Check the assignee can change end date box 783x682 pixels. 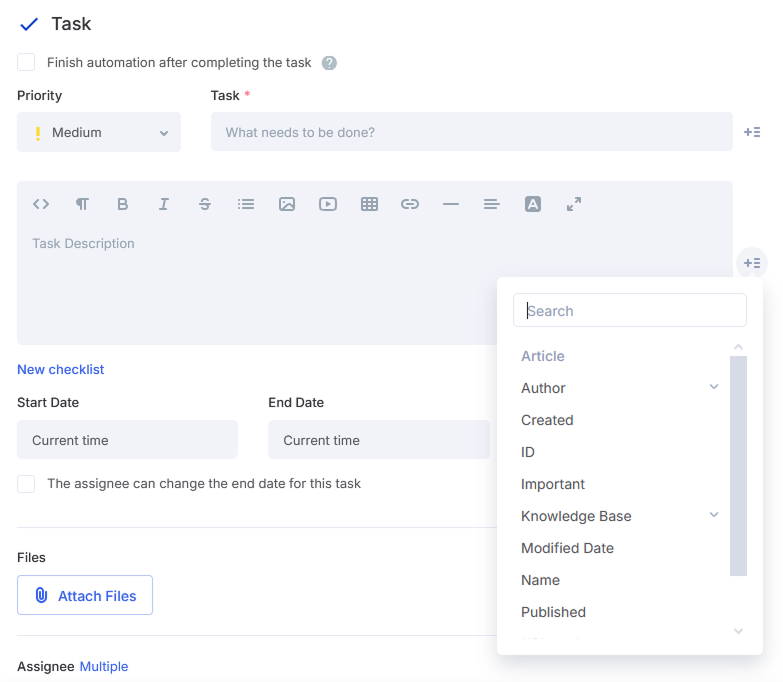click(26, 484)
